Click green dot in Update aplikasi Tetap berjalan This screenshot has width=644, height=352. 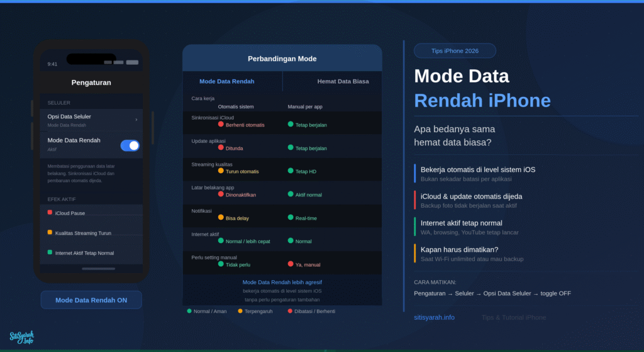291,147
